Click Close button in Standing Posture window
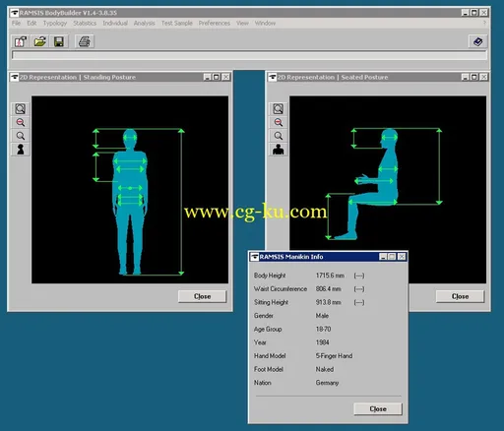 pyautogui.click(x=202, y=296)
